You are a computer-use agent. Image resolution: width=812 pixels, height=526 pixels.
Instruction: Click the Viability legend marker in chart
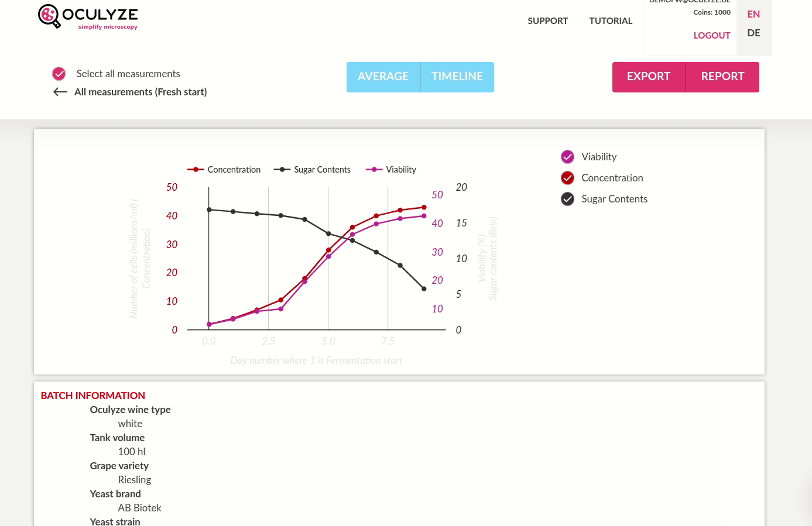374,170
